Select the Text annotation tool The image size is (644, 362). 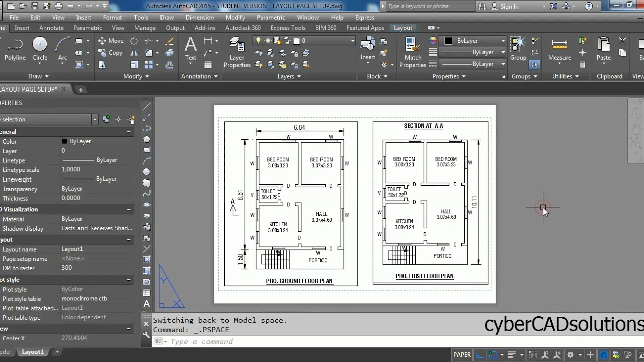191,49
